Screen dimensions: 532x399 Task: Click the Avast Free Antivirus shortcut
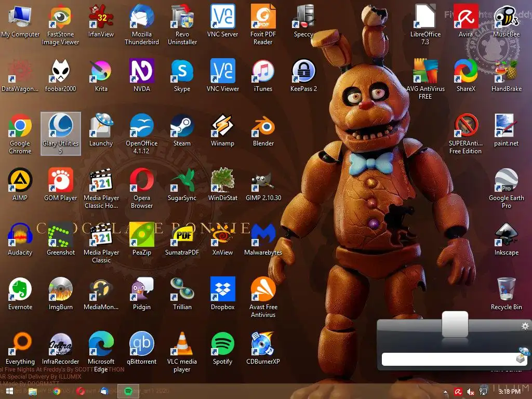[x=263, y=298]
